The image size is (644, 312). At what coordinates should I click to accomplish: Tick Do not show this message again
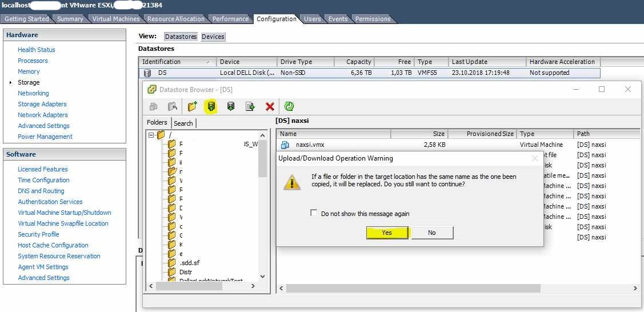point(314,213)
